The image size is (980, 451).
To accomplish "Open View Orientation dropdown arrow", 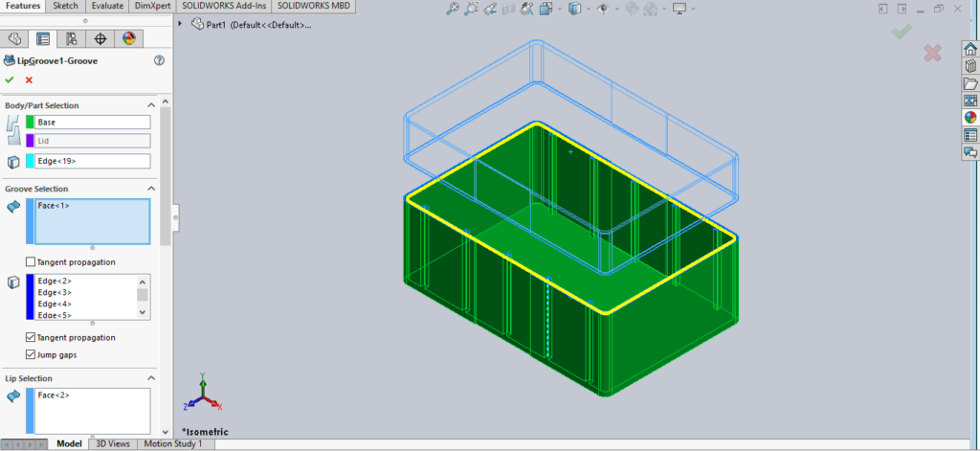I will pyautogui.click(x=558, y=10).
